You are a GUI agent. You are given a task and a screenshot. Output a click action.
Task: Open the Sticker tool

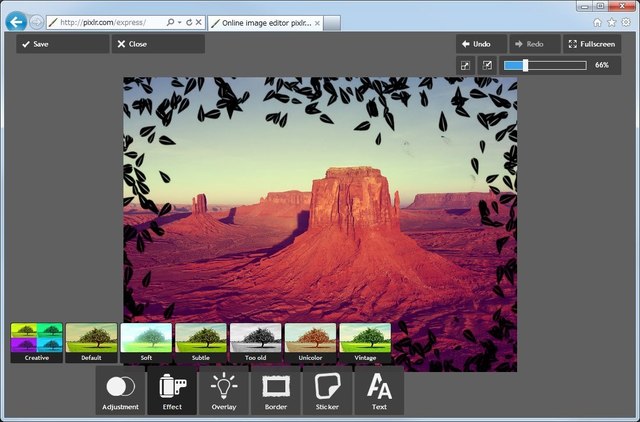[x=327, y=390]
